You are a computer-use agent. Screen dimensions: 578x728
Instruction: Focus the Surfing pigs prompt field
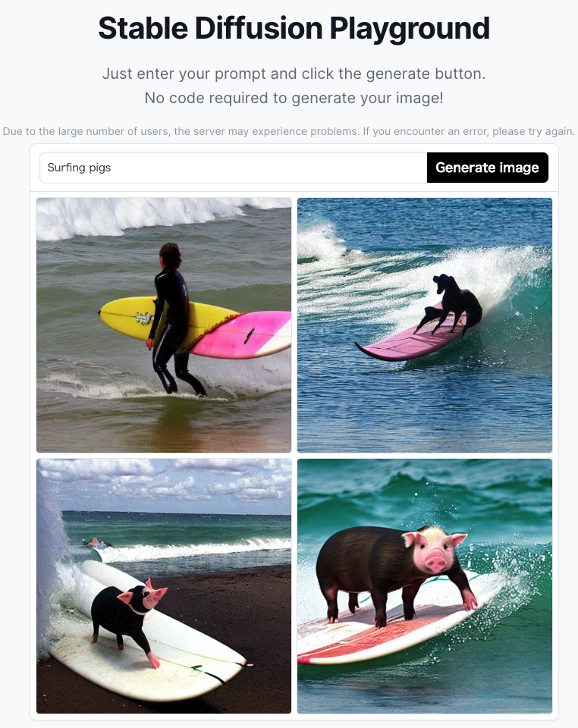(234, 168)
